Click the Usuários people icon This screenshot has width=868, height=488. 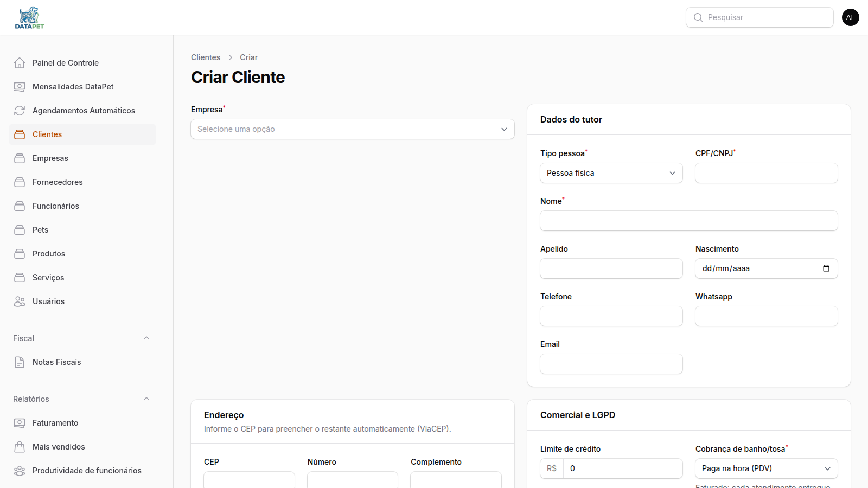[20, 301]
